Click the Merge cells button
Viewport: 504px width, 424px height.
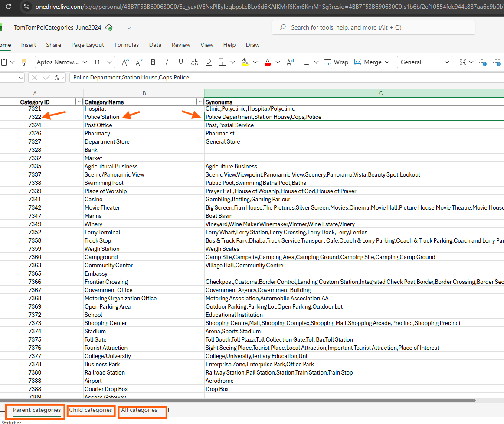(x=368, y=62)
